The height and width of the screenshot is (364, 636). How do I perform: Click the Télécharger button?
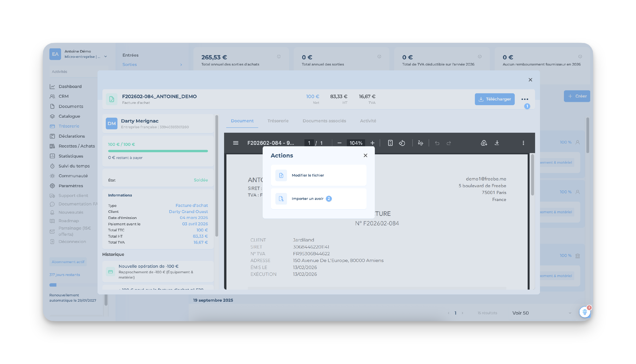(495, 99)
